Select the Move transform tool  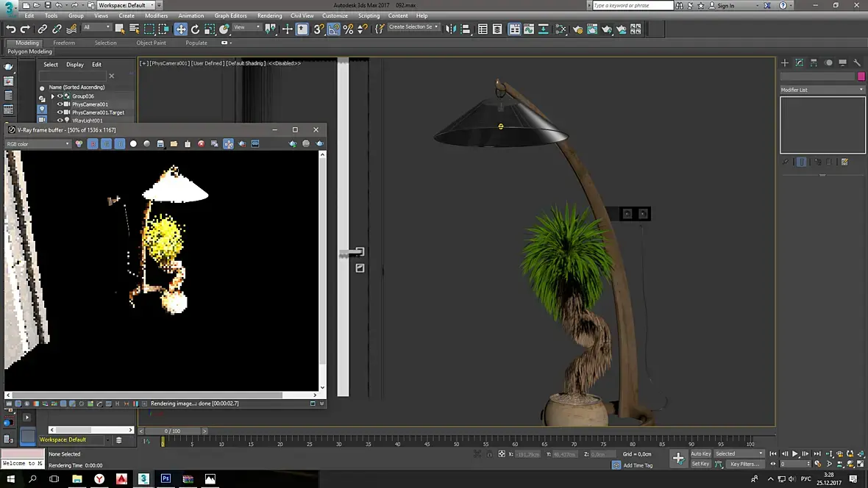180,29
